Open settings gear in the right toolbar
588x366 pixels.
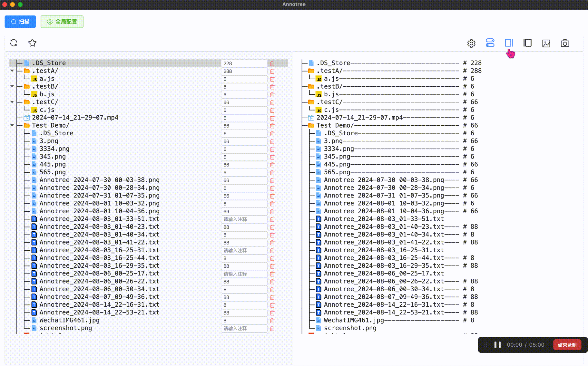471,43
